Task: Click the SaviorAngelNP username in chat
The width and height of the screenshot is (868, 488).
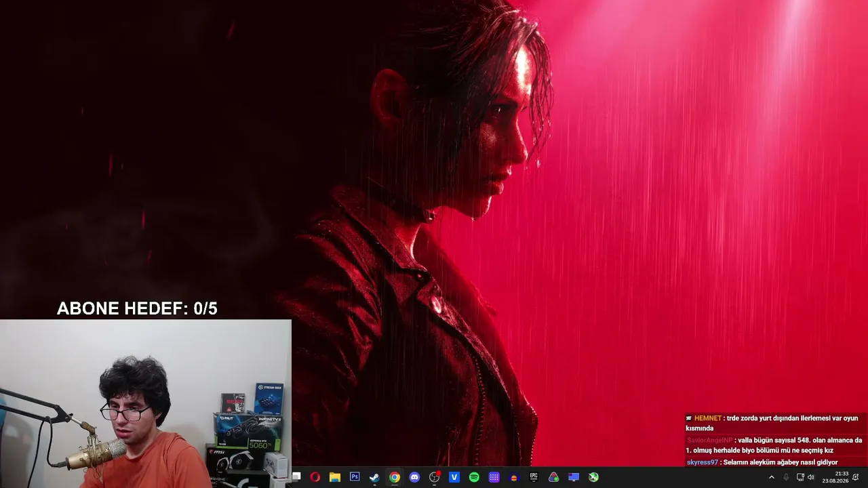Action: point(709,441)
